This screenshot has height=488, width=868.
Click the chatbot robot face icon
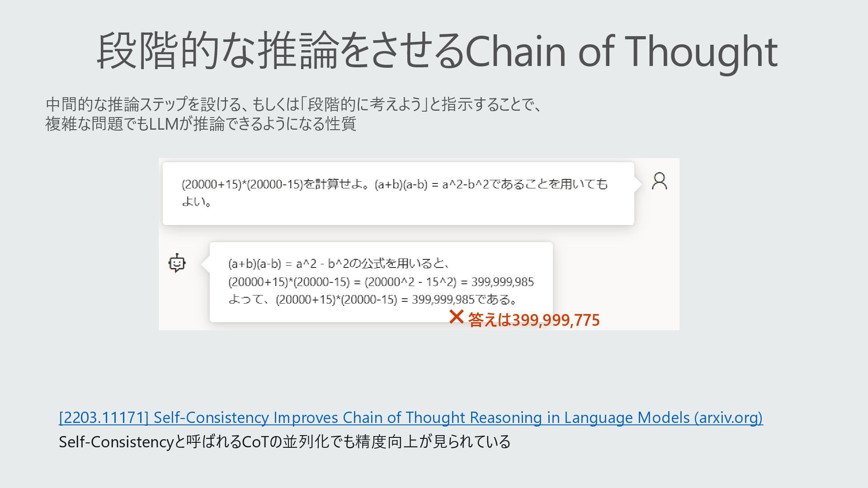[177, 263]
